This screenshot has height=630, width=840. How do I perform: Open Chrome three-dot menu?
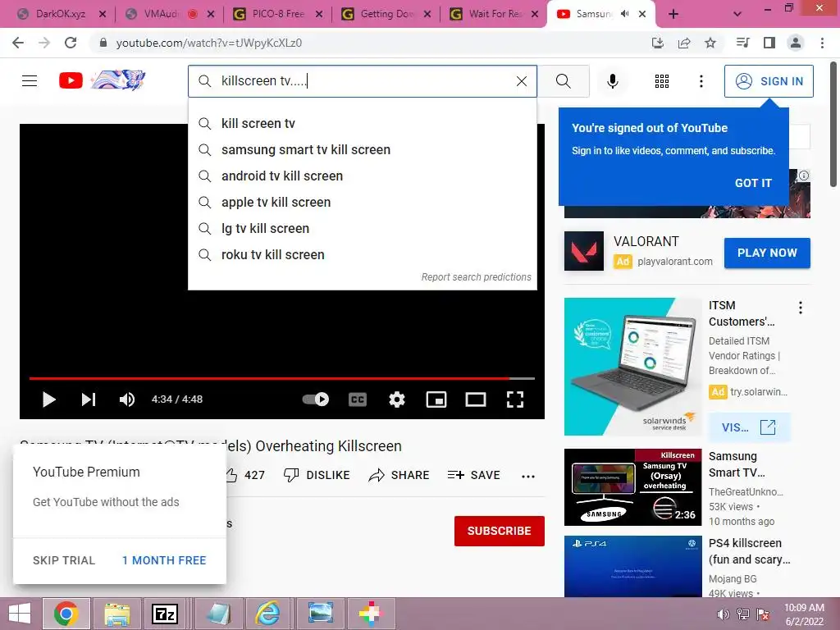[822, 43]
